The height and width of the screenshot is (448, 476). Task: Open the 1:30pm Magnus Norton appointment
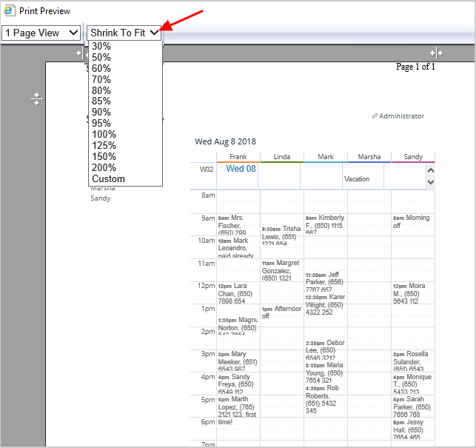point(238,327)
